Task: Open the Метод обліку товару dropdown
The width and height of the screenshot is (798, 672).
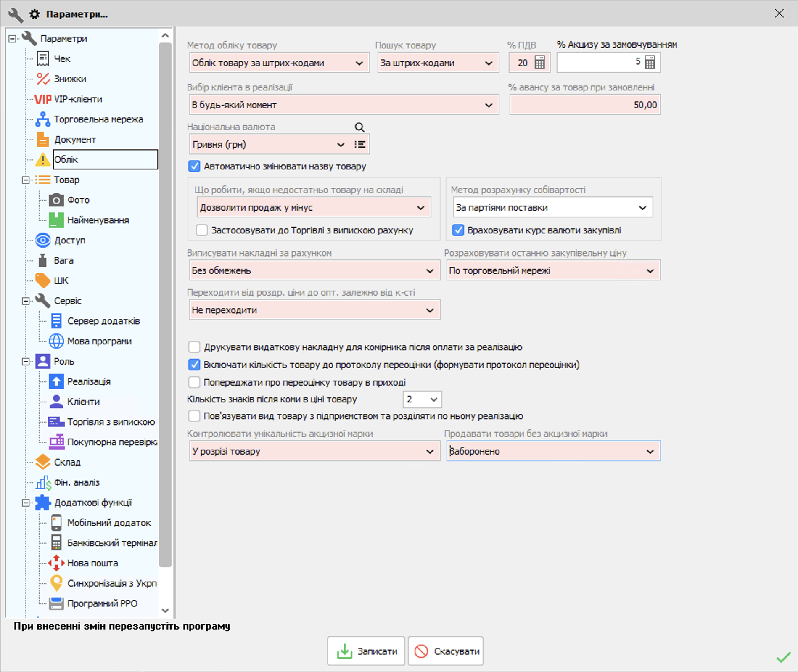Action: tap(279, 63)
